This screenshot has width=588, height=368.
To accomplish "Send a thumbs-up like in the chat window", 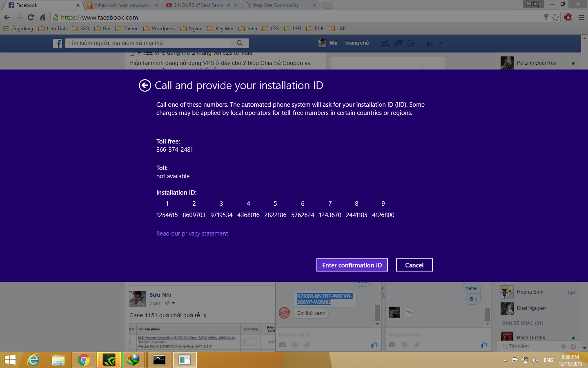I will (374, 345).
